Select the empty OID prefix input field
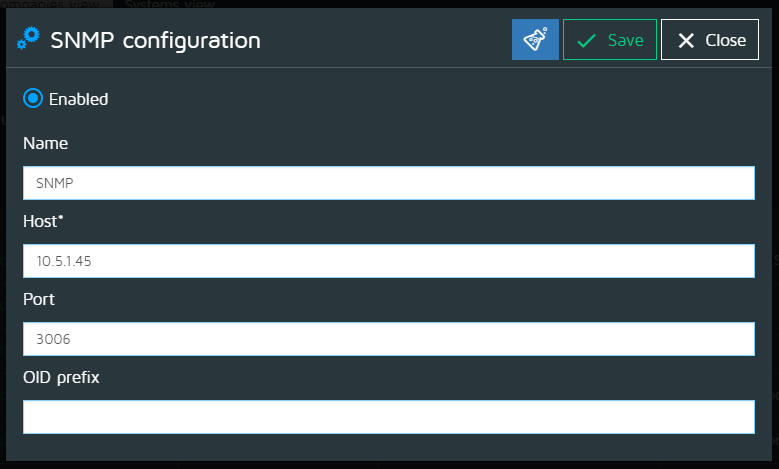Viewport: 779px width, 469px height. (388, 417)
